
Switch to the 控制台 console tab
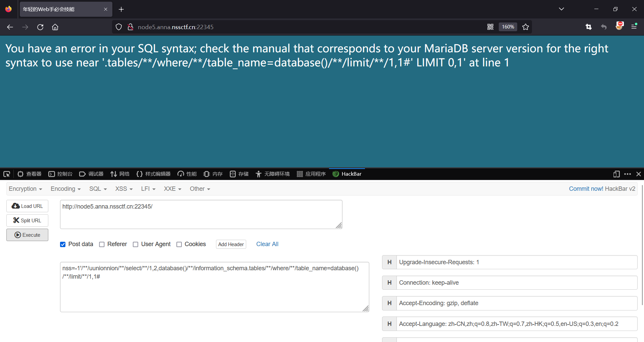[60, 174]
